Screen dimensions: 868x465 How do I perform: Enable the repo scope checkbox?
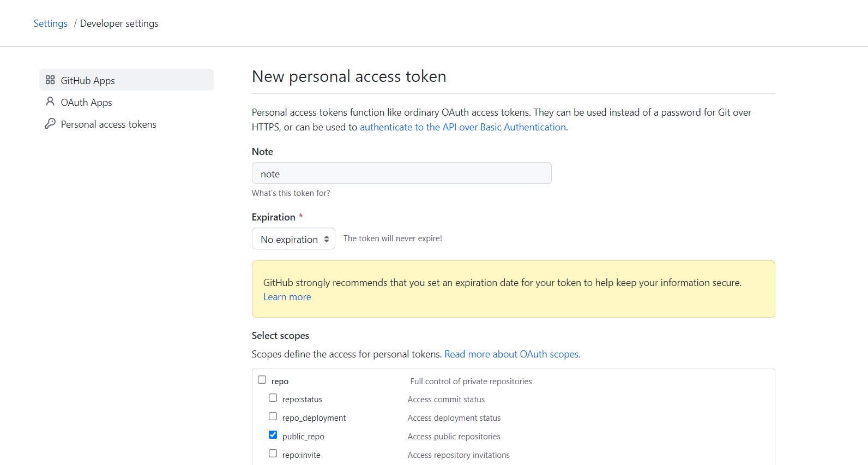click(x=262, y=380)
